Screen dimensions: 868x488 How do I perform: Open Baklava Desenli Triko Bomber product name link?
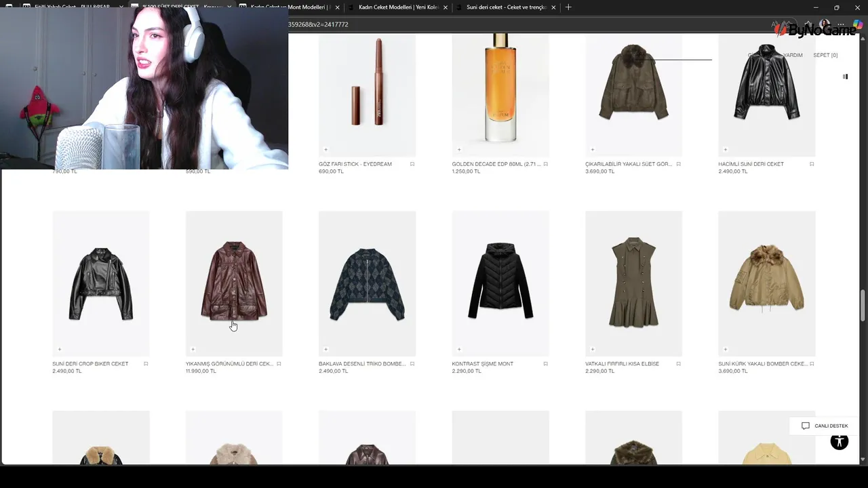[x=362, y=364]
